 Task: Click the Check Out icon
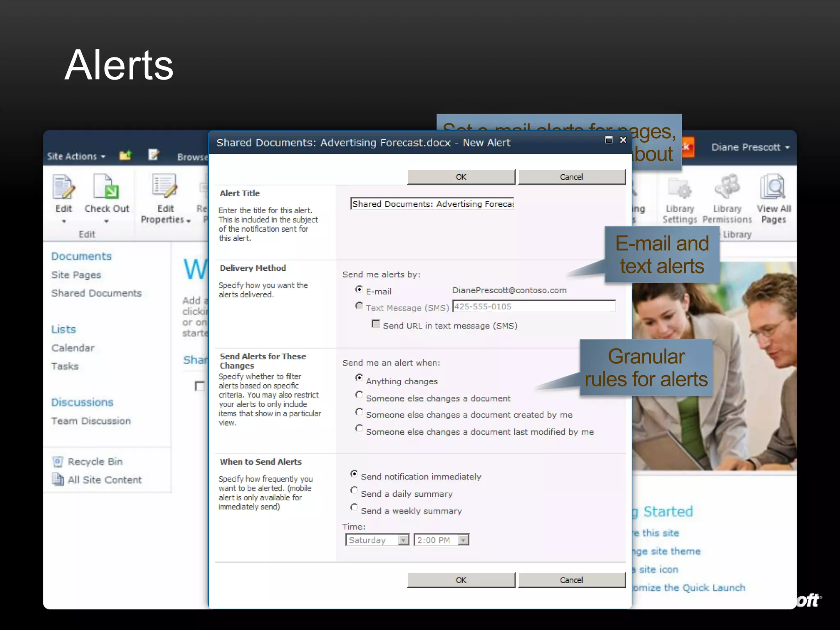click(106, 187)
